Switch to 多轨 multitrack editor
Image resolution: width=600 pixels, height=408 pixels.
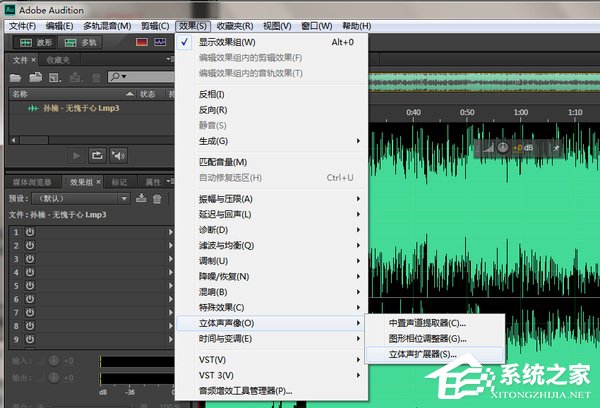tap(80, 42)
